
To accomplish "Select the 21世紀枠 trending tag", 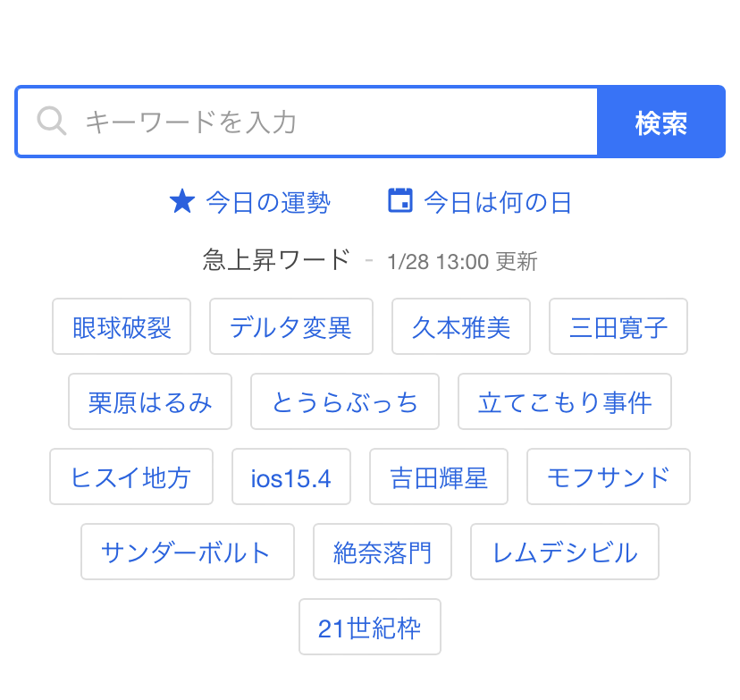I will 370,628.
